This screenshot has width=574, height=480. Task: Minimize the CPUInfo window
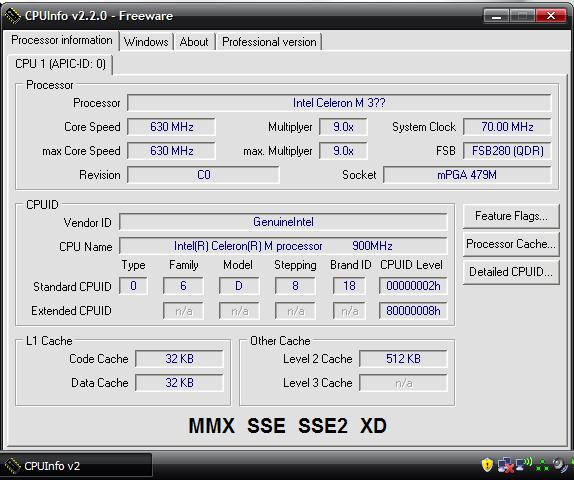(x=496, y=16)
